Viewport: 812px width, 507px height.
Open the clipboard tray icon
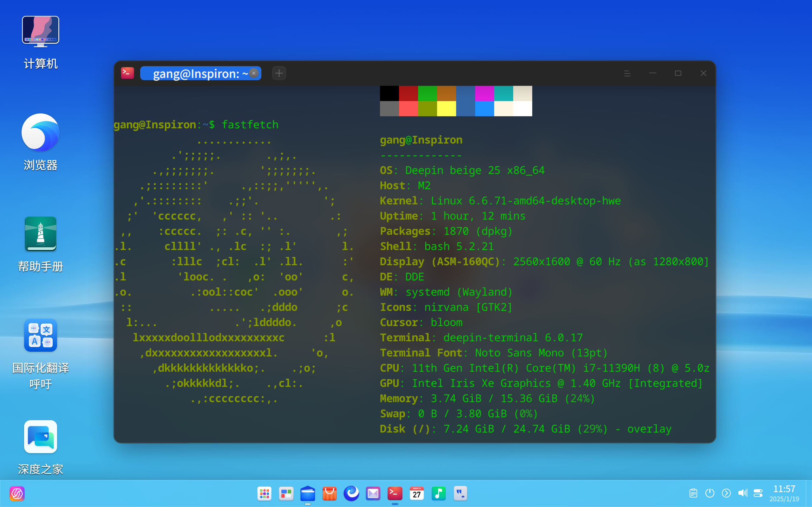tap(693, 493)
